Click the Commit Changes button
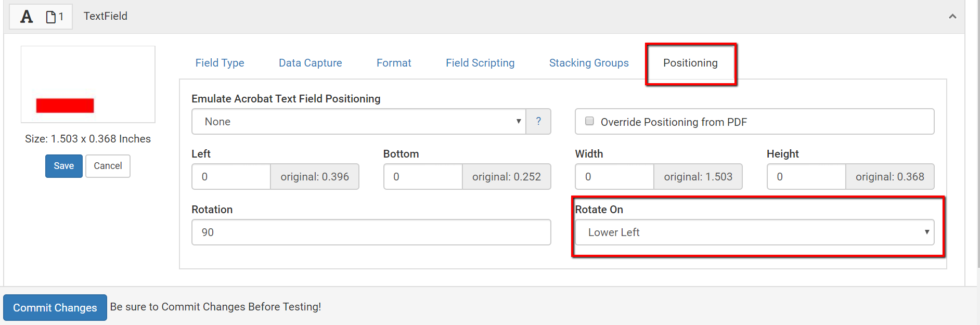 pos(55,307)
